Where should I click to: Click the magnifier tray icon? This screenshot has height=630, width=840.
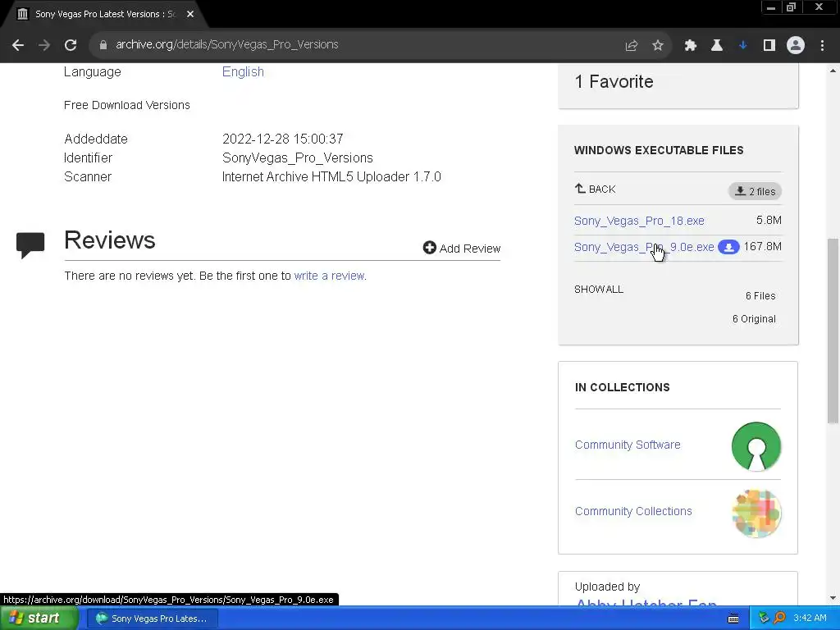point(779,619)
